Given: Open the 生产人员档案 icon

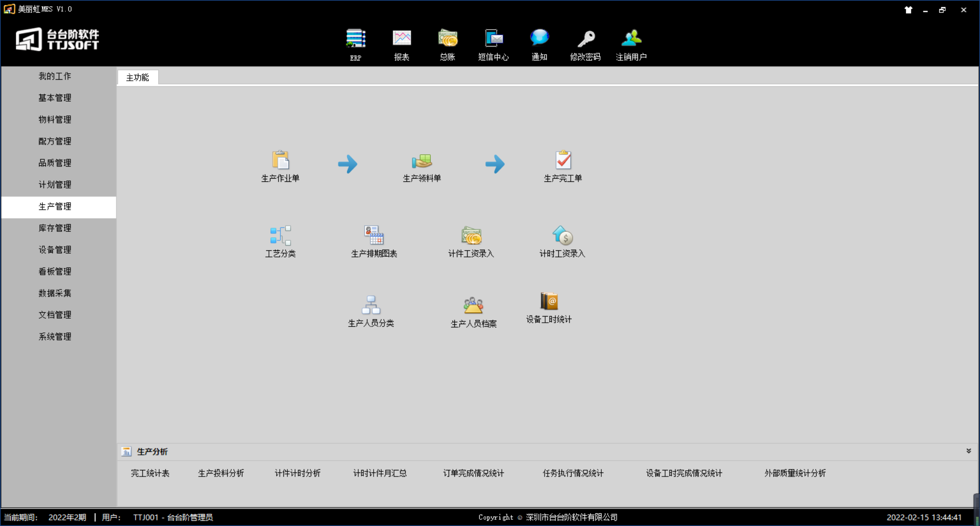Looking at the screenshot, I should tap(473, 306).
